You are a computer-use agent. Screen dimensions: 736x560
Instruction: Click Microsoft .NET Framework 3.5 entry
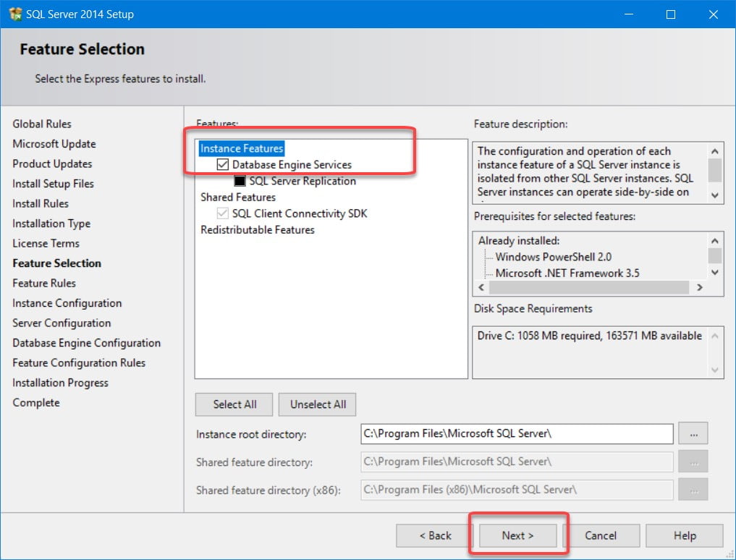(567, 273)
